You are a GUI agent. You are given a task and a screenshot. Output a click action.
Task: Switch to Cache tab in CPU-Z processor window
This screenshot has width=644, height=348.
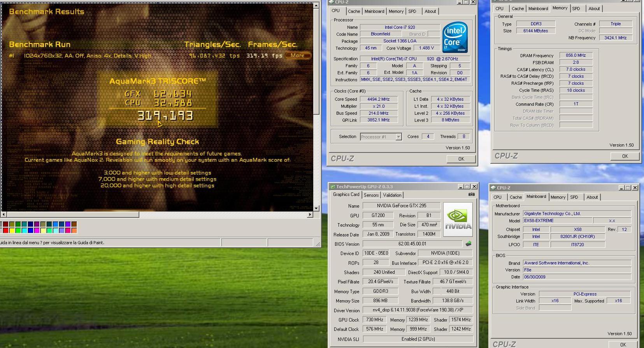tap(354, 11)
